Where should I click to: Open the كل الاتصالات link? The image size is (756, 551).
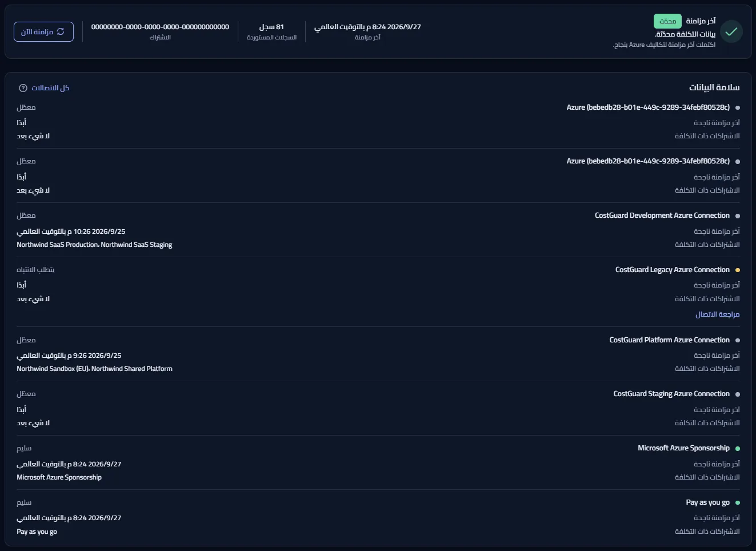pos(50,88)
